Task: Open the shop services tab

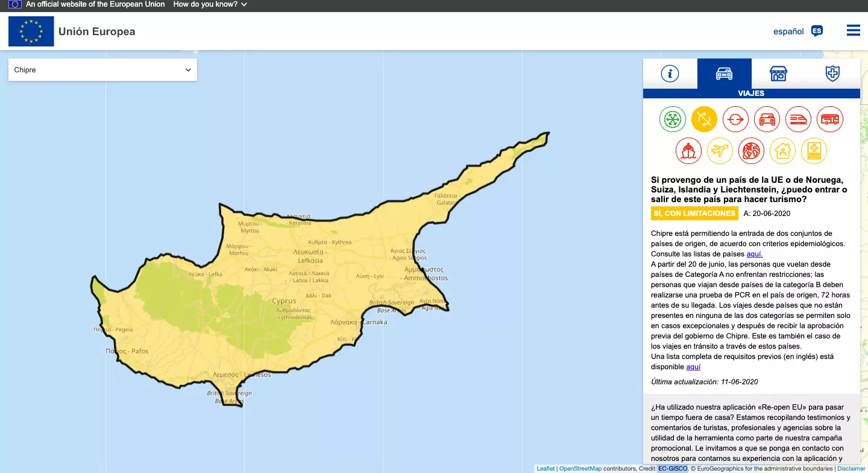Action: pos(778,74)
